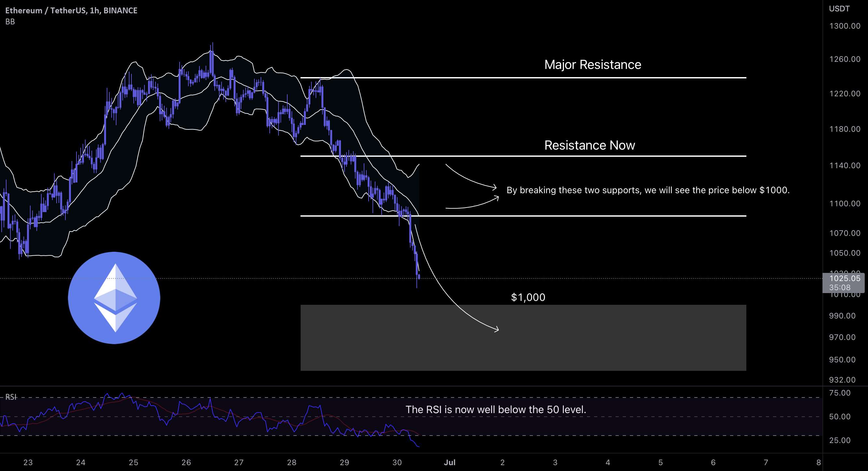Click the date 28 on time axis

[x=292, y=462]
